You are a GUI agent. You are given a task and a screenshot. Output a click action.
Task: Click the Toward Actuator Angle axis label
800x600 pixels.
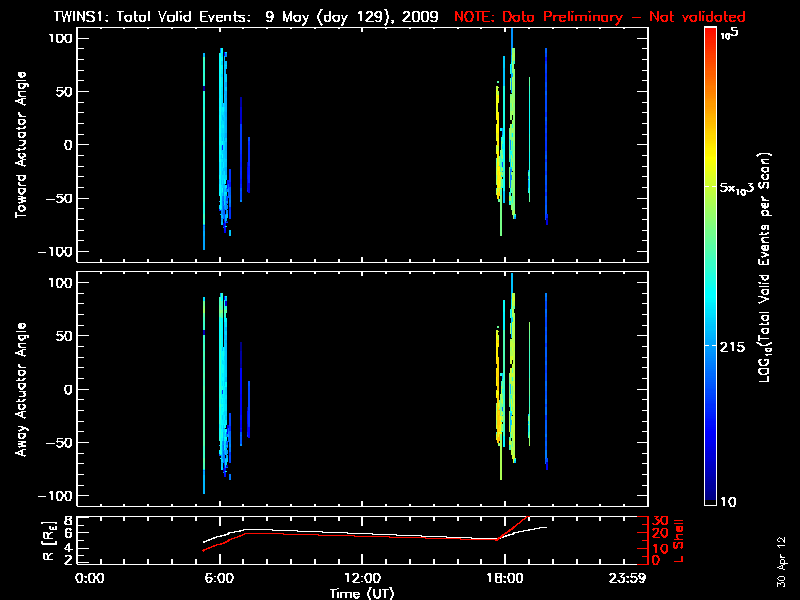[21, 146]
